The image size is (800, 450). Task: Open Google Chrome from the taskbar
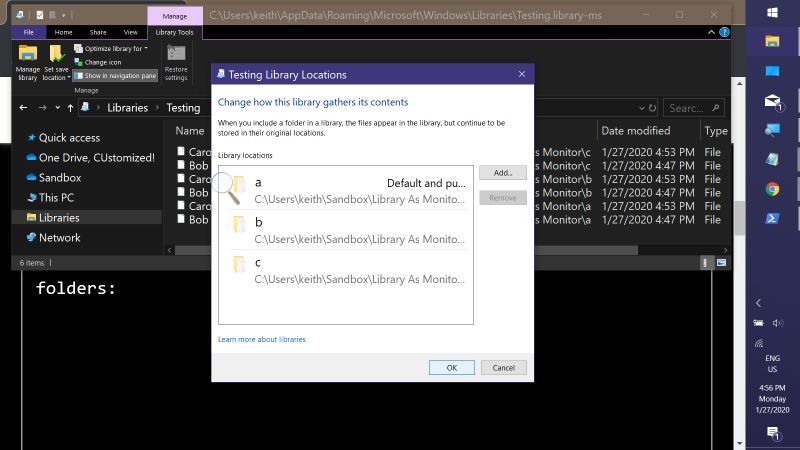(x=772, y=189)
